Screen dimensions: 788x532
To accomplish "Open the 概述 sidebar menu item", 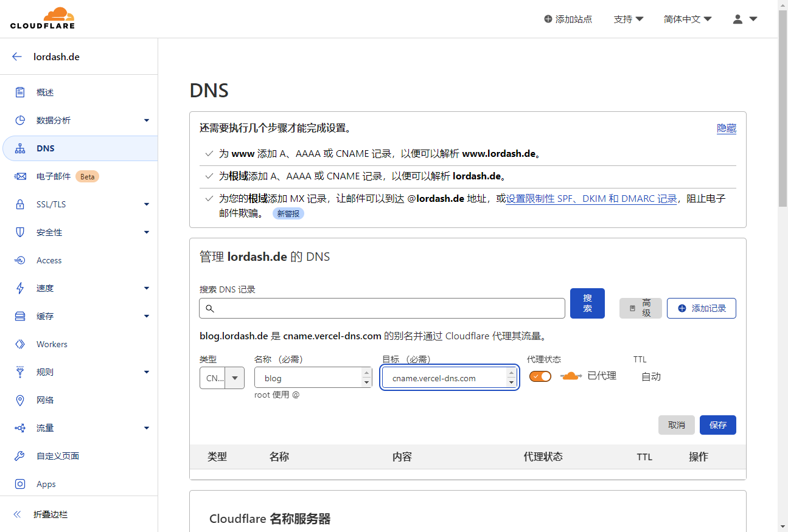I will click(79, 92).
